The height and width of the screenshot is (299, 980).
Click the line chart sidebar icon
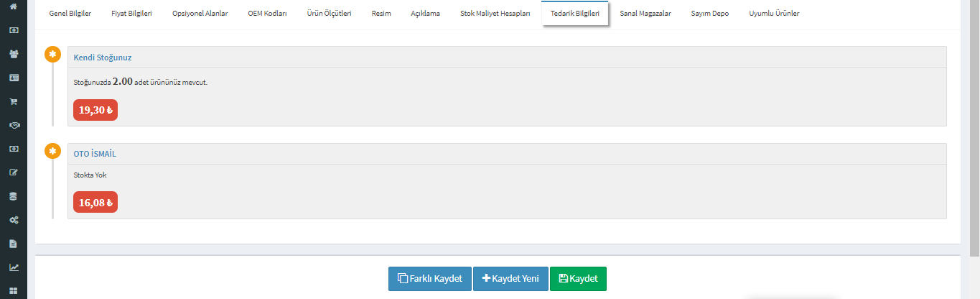click(x=13, y=267)
